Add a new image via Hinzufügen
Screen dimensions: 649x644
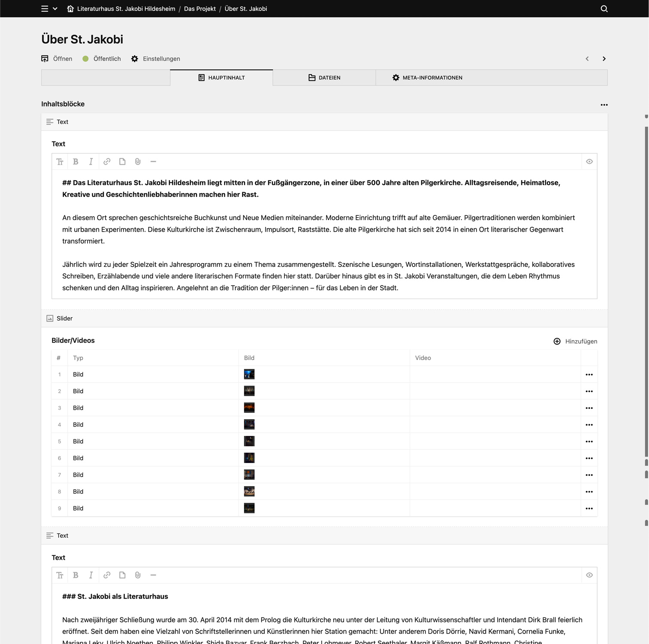(x=575, y=342)
